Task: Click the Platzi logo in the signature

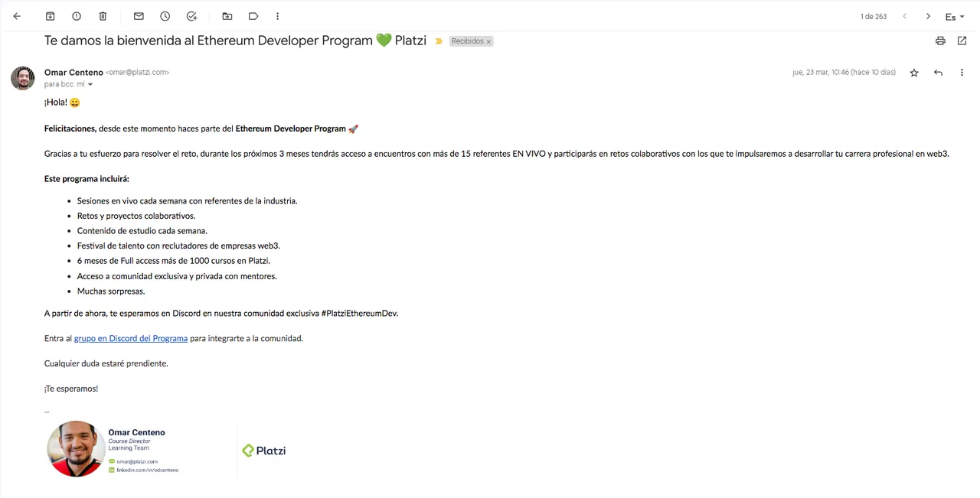Action: [264, 451]
